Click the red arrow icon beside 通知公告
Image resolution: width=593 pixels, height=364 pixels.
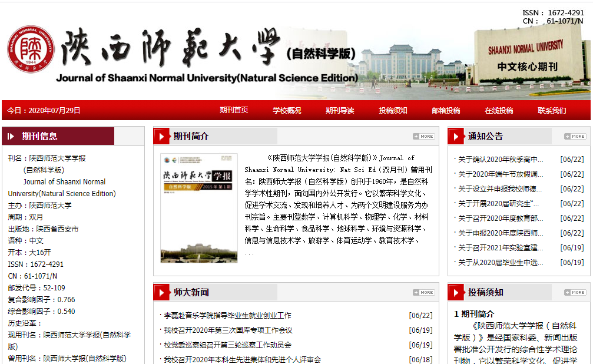(x=456, y=136)
